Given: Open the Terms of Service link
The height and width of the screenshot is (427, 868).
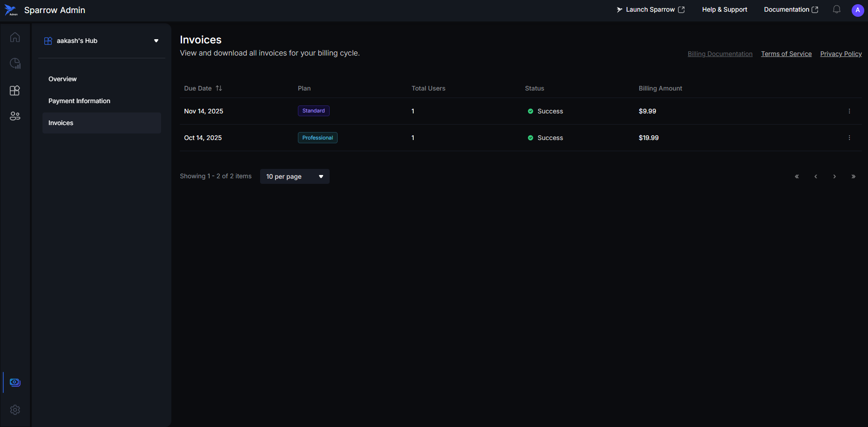Looking at the screenshot, I should pyautogui.click(x=786, y=54).
